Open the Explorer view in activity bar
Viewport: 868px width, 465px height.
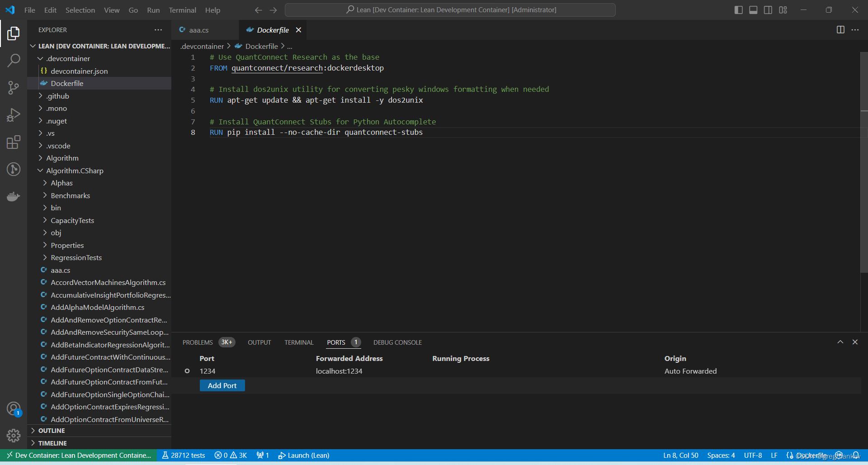14,33
